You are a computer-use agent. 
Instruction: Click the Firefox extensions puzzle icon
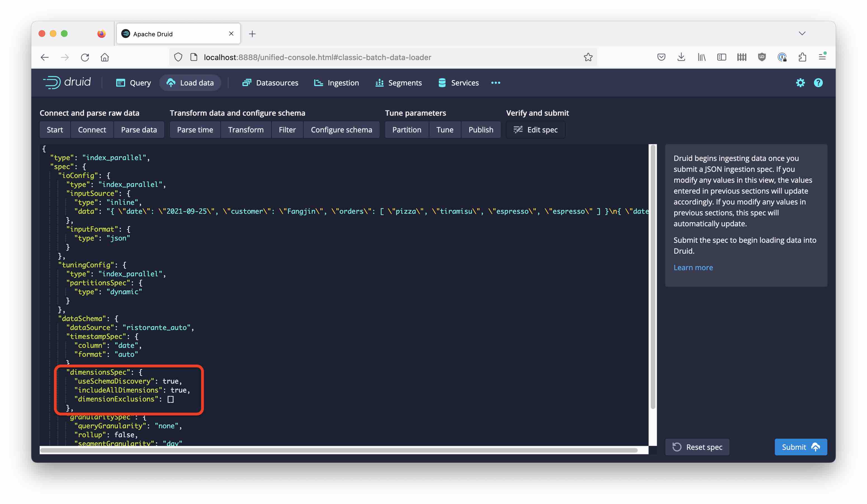802,57
